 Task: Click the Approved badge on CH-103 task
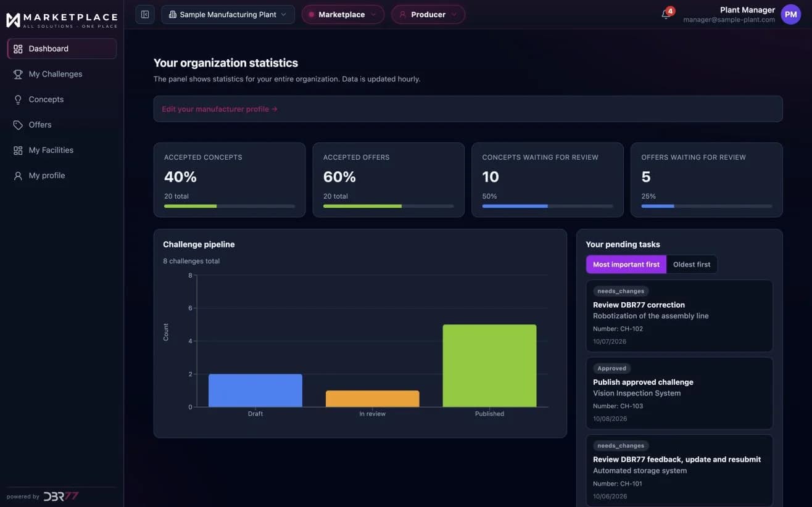coord(612,368)
